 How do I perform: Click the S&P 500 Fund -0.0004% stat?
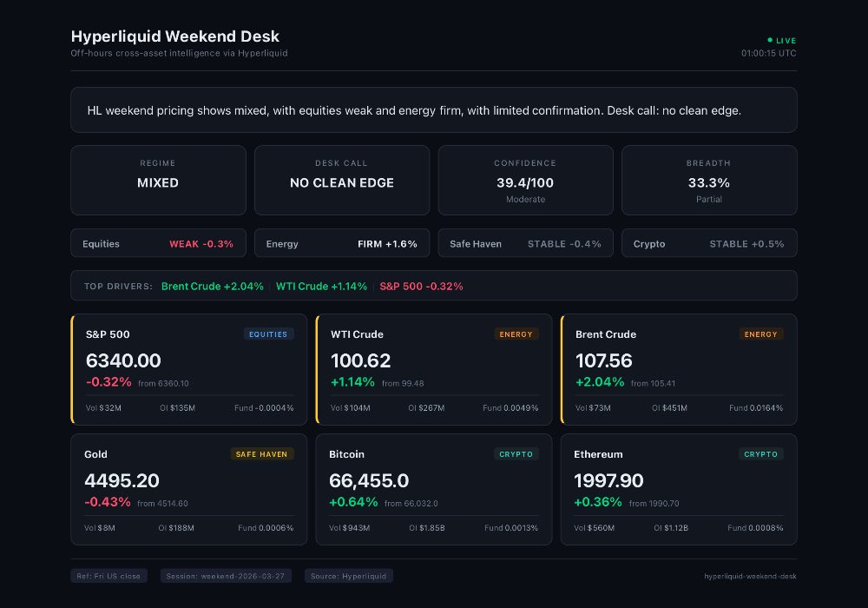(264, 408)
